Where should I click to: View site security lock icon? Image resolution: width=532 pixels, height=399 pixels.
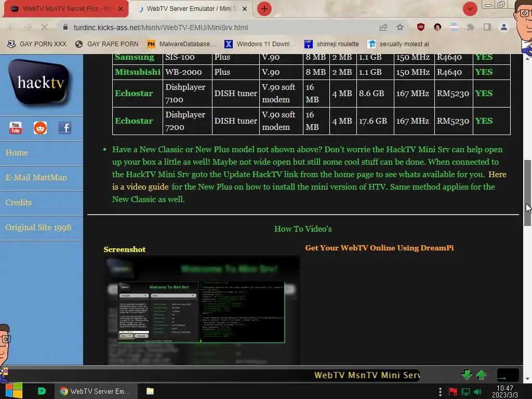point(65,27)
